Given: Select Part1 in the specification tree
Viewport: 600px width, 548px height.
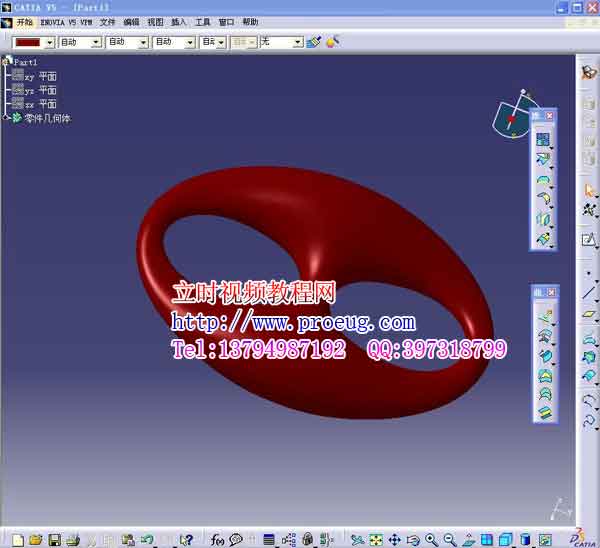Looking at the screenshot, I should (x=25, y=62).
